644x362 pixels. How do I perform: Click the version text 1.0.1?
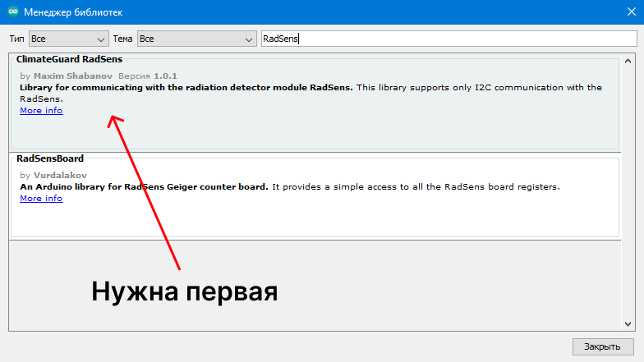[166, 76]
